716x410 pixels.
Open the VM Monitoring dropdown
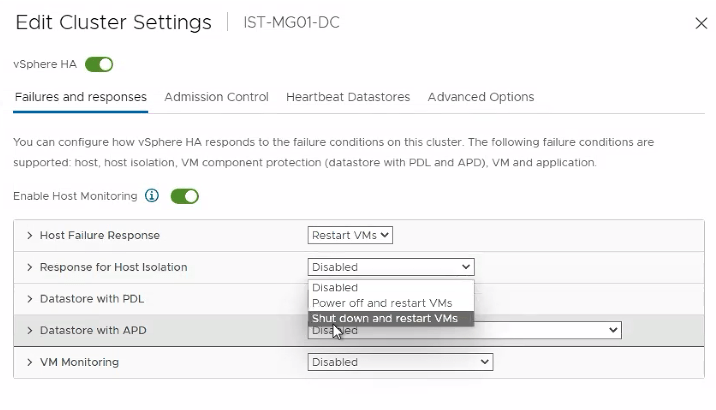(x=400, y=362)
